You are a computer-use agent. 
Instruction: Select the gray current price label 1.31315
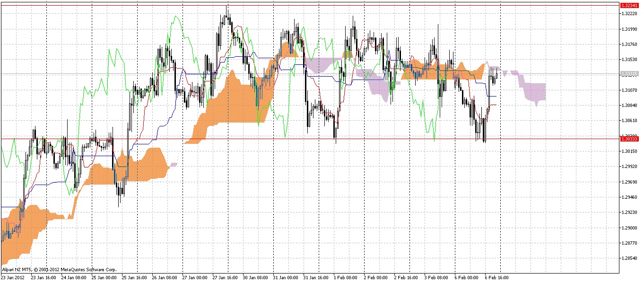point(629,74)
